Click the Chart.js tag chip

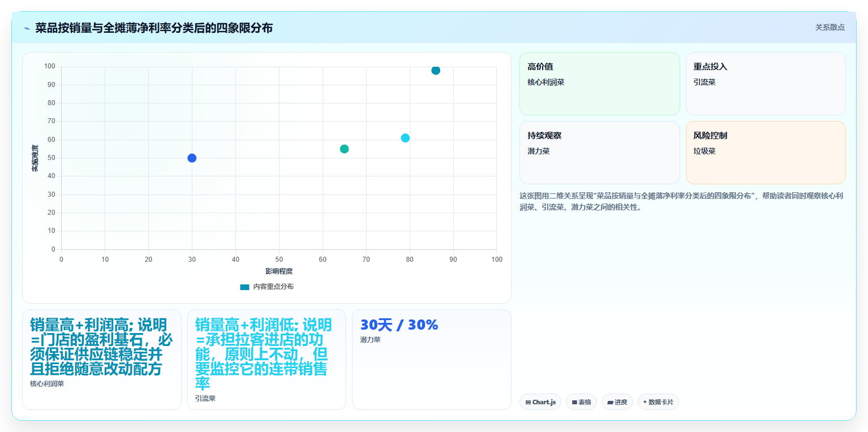(540, 402)
